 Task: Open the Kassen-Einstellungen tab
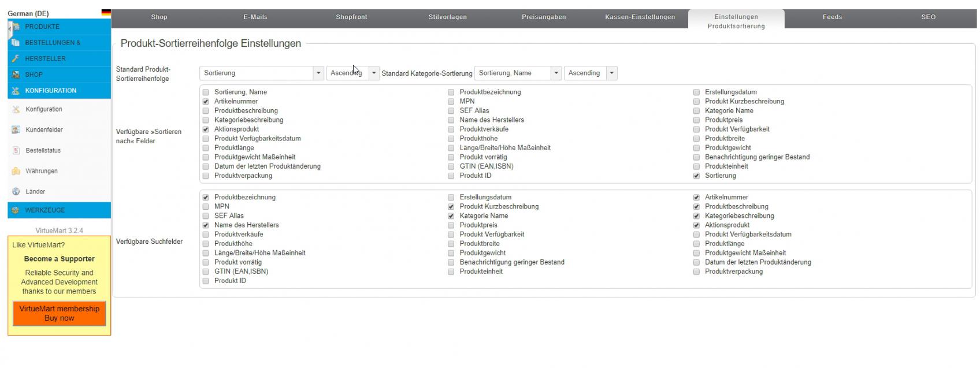coord(640,17)
